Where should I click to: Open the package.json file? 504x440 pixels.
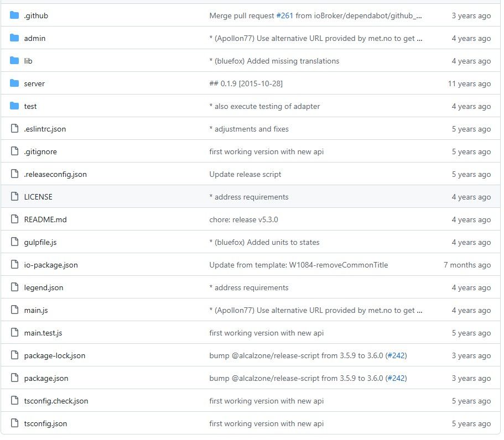click(x=46, y=379)
